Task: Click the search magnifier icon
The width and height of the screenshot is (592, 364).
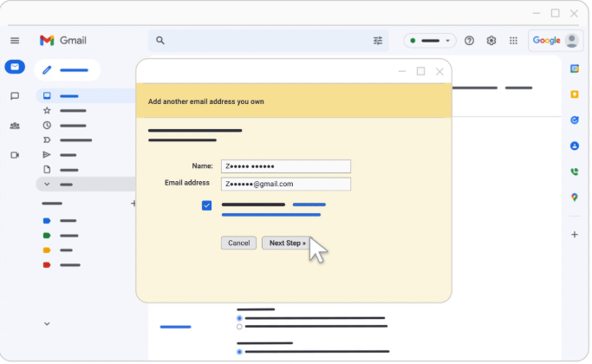Action: (x=160, y=41)
